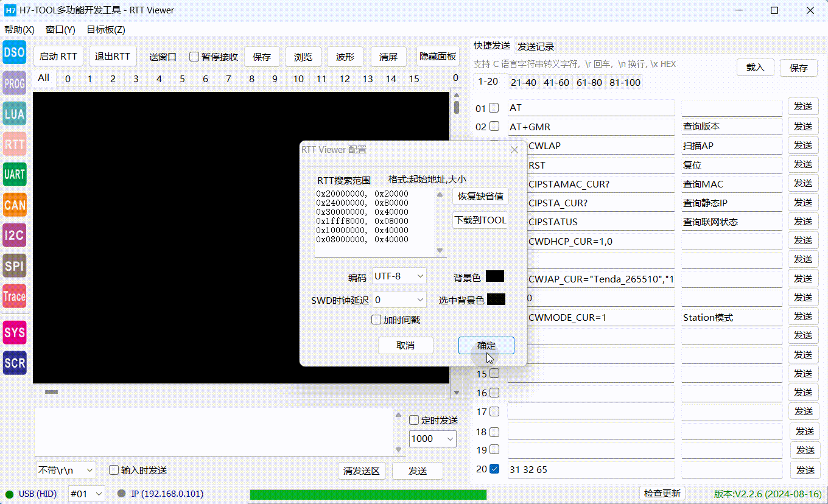This screenshot has width=828, height=504.
Task: Open the DSO oscilloscope sidebar icon
Action: coord(15,52)
